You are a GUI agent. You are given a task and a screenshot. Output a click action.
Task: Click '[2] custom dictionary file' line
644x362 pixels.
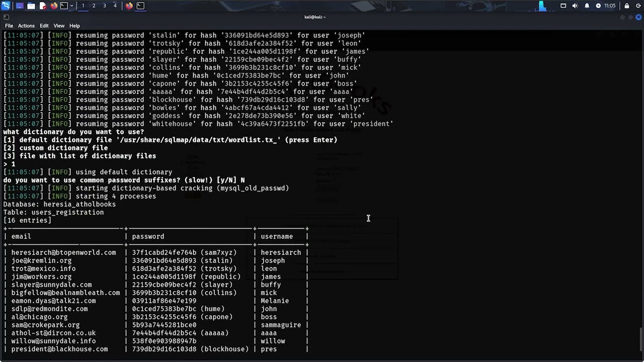click(55, 148)
